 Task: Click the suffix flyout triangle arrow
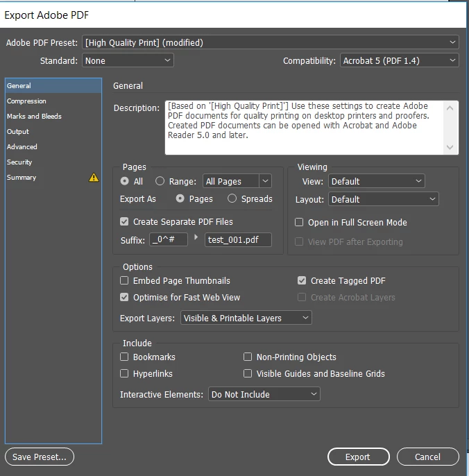pos(196,237)
